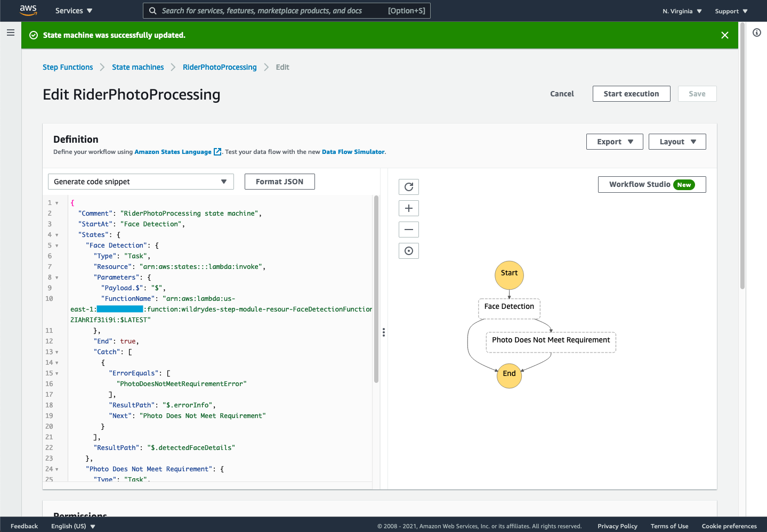Click the "StartAt" line in code editor

(131, 224)
